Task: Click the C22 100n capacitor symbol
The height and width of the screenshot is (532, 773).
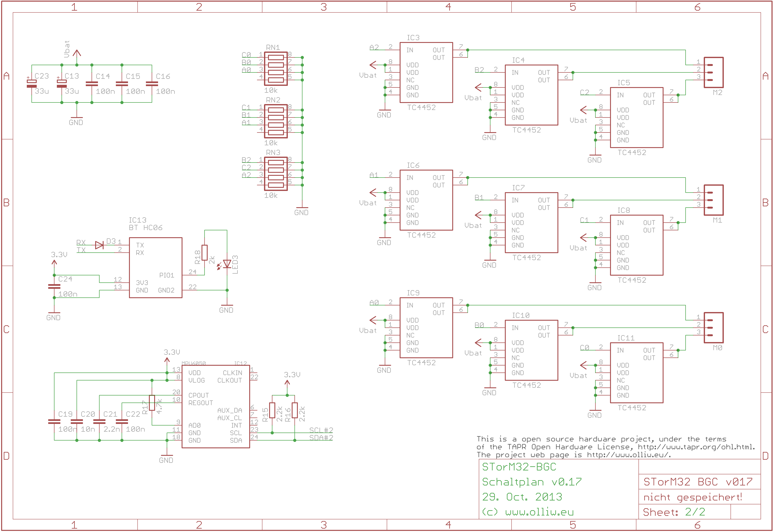Action: [x=122, y=422]
